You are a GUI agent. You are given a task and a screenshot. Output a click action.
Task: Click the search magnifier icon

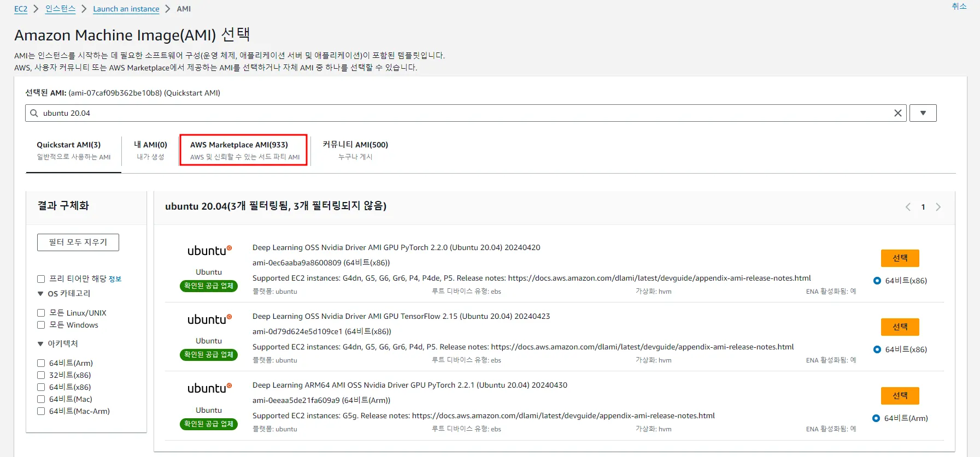(34, 113)
